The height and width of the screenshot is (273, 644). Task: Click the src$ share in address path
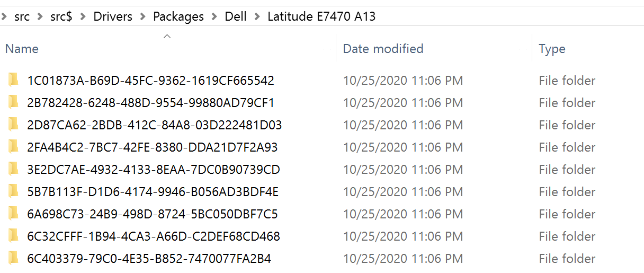coord(61,16)
